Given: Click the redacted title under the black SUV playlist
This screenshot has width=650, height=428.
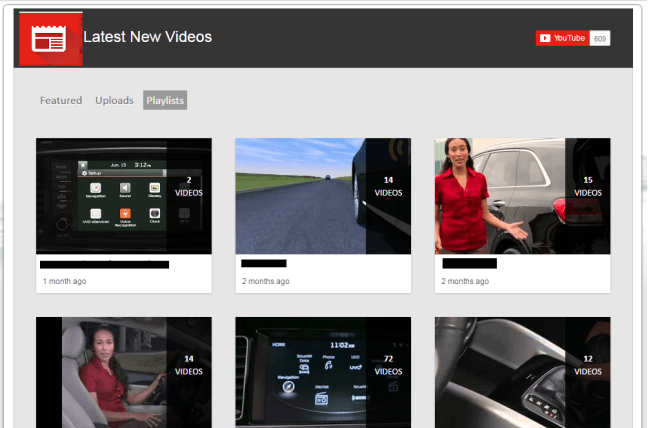Looking at the screenshot, I should point(469,263).
